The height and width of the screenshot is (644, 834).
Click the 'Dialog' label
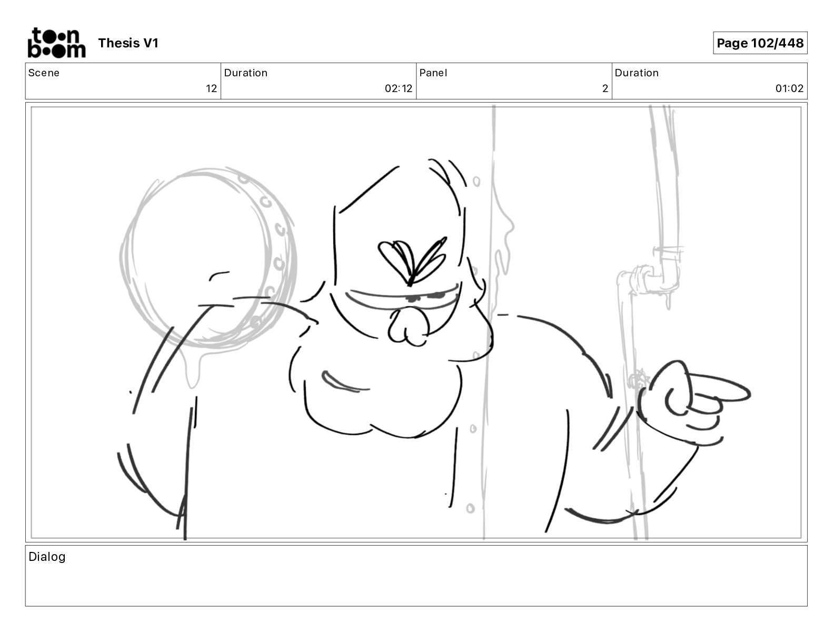click(x=47, y=557)
